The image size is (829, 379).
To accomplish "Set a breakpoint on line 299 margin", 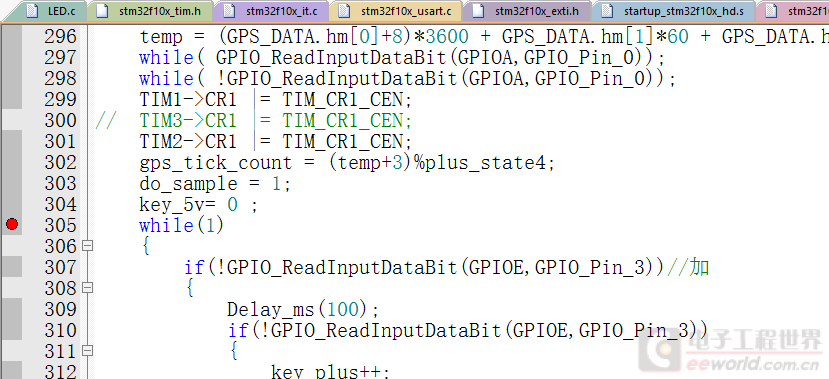I will (x=12, y=99).
